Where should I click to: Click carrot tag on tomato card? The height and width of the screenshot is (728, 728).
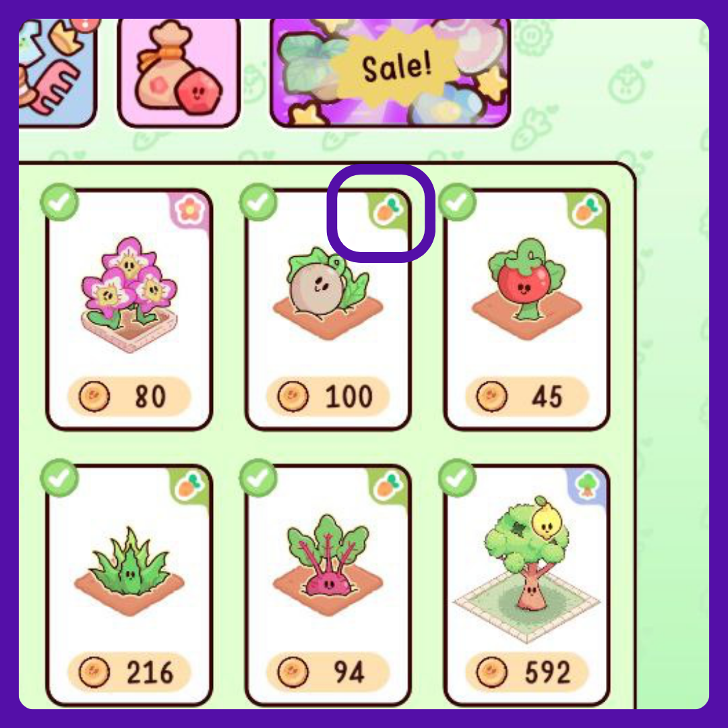pyautogui.click(x=586, y=210)
